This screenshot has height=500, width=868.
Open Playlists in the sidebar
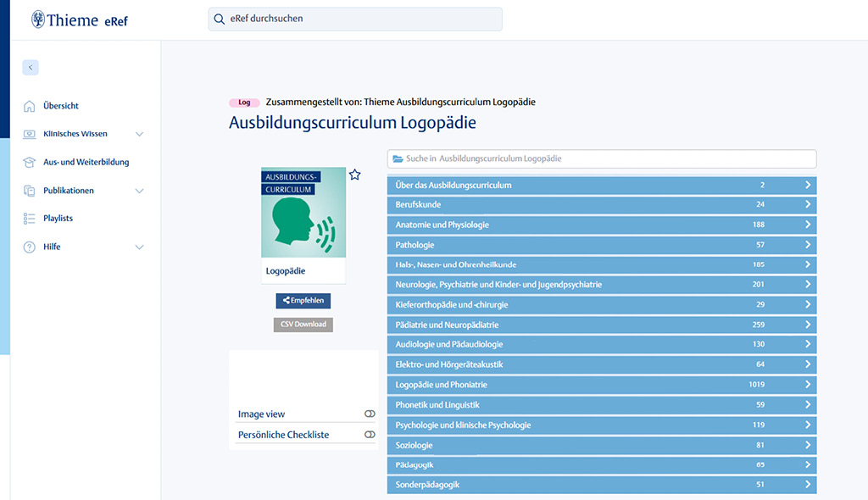pyautogui.click(x=58, y=218)
